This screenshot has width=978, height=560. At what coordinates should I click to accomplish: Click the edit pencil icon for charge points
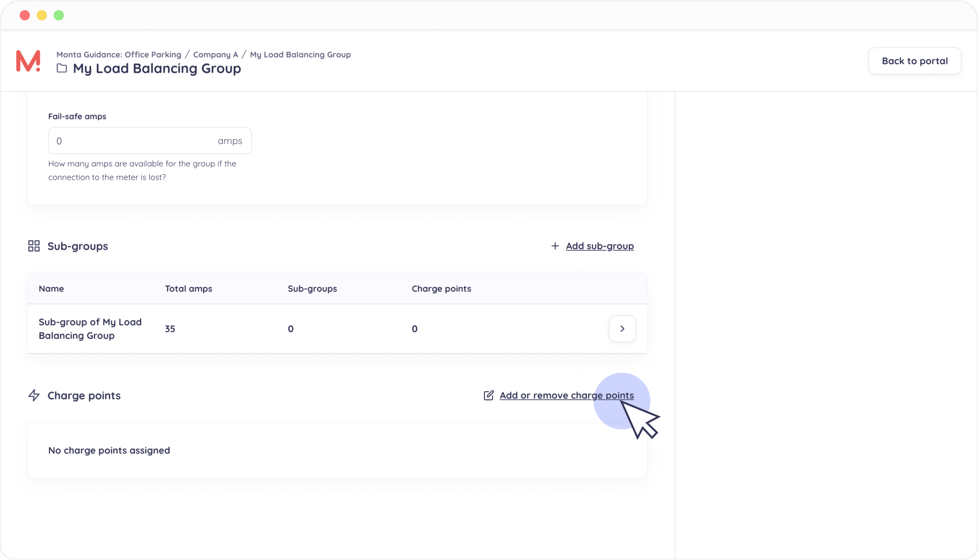click(x=489, y=395)
